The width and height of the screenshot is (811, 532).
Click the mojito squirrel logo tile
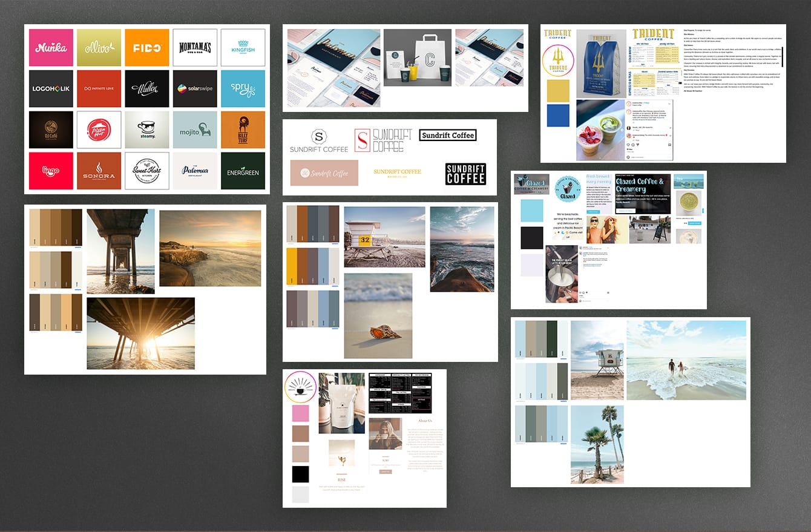195,130
